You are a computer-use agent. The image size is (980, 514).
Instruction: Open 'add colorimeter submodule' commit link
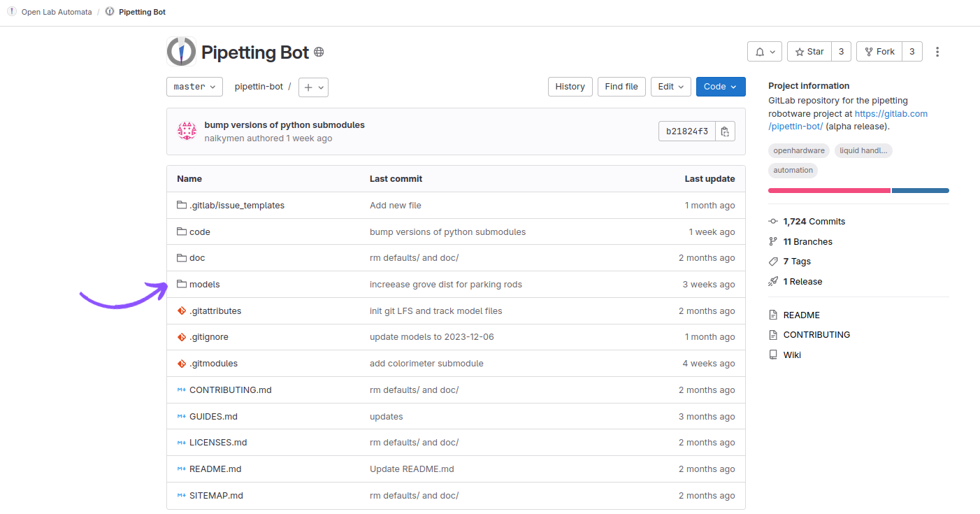coord(426,364)
